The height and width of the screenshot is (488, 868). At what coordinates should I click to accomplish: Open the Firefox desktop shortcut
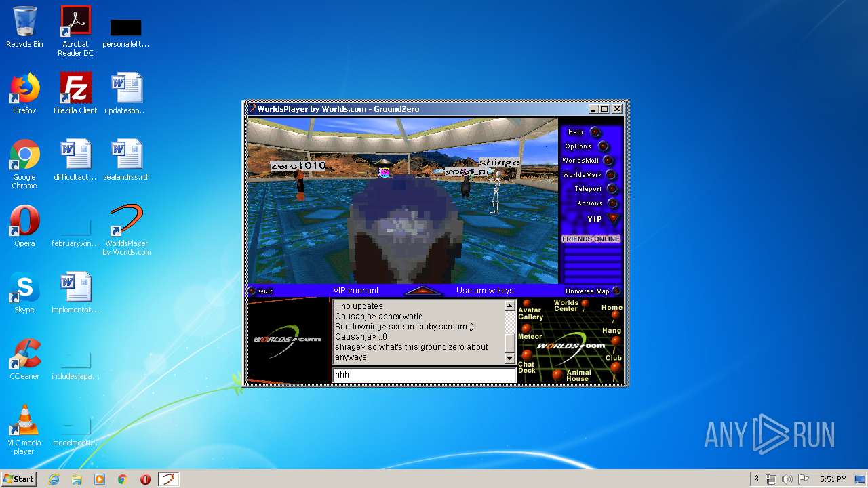pos(24,94)
